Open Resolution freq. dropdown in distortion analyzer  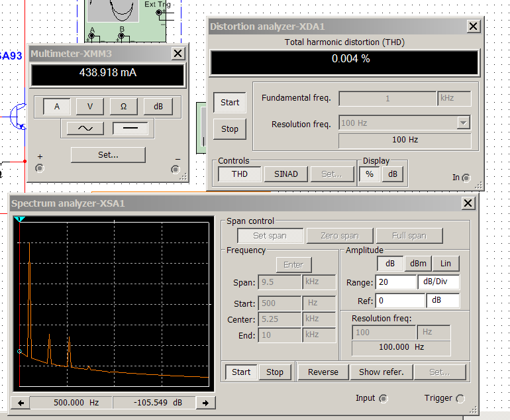pos(463,123)
